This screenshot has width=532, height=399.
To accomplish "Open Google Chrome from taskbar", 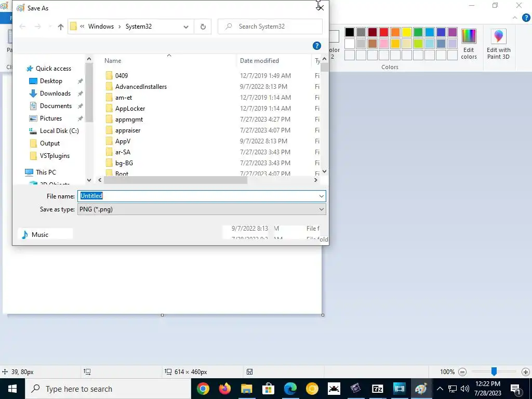I will 203,389.
